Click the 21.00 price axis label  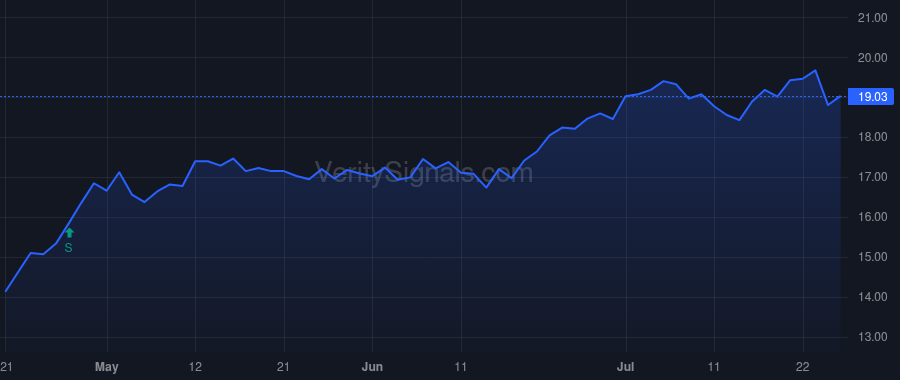click(x=872, y=18)
